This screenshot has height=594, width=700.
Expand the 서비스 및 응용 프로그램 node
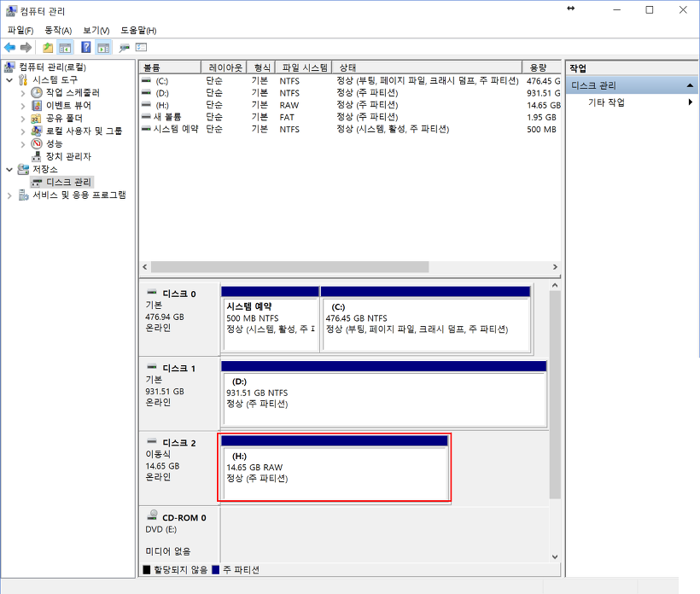(x=9, y=195)
